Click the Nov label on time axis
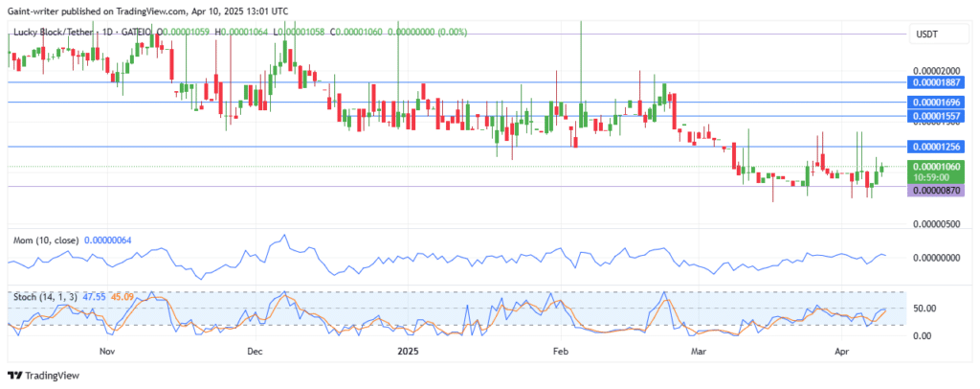Image resolution: width=980 pixels, height=389 pixels. click(x=109, y=352)
